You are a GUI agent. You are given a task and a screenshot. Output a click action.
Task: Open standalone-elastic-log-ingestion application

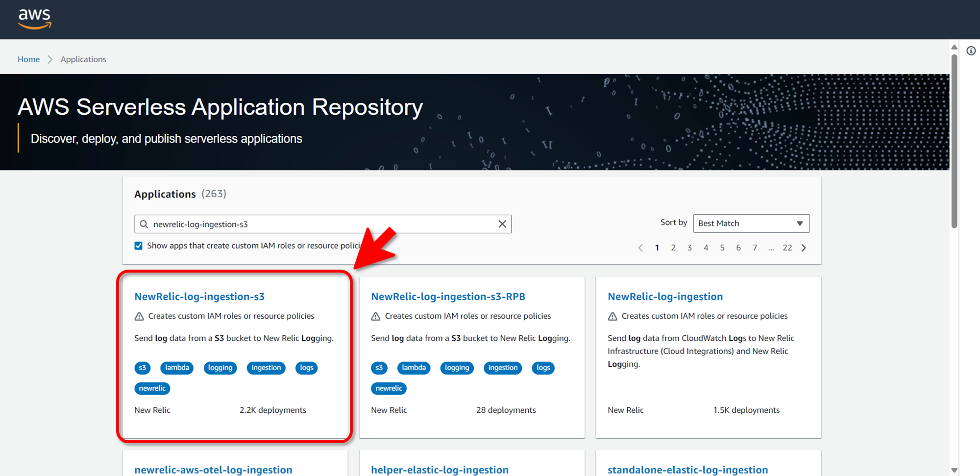pyautogui.click(x=687, y=470)
